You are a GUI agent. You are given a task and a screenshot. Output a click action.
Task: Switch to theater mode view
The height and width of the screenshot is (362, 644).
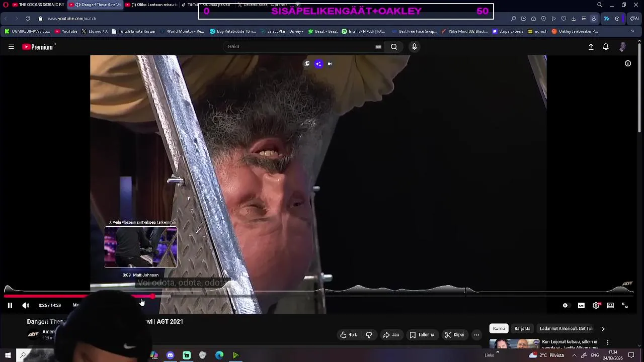pyautogui.click(x=610, y=305)
